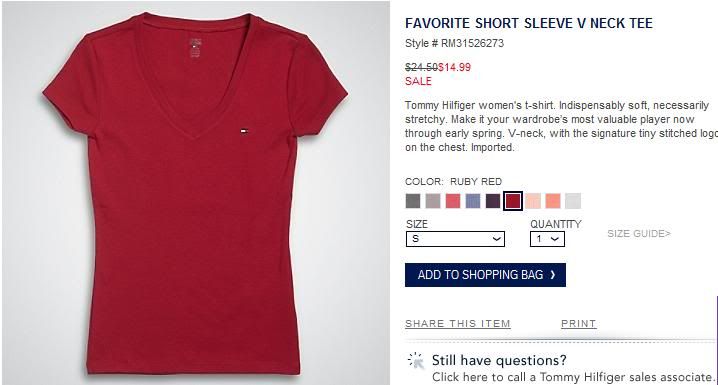
Task: Select the dark gray color swatch
Action: point(413,201)
